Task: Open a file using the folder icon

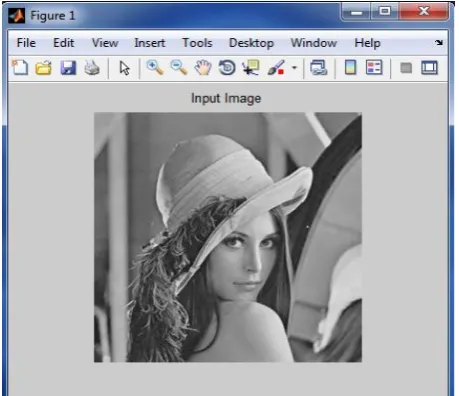Action: click(44, 68)
